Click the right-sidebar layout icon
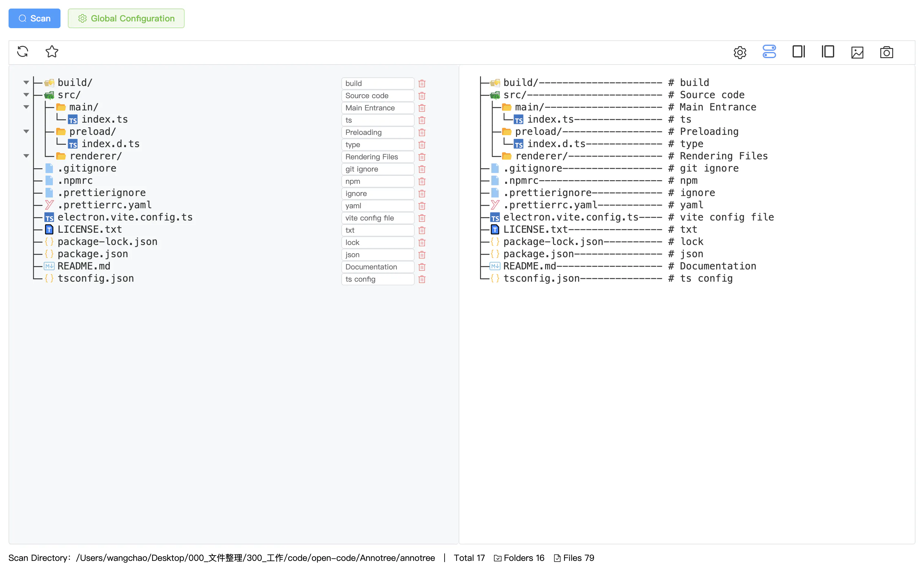This screenshot has width=924, height=578. (799, 52)
